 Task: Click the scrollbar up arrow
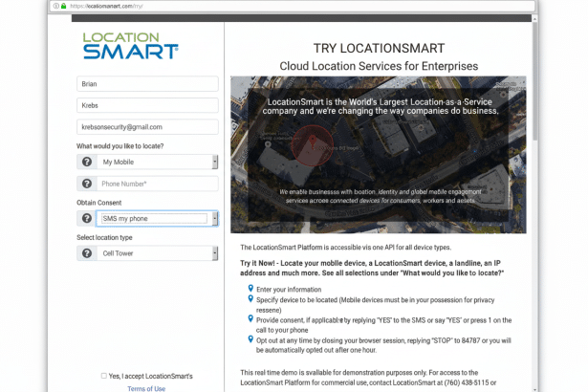(535, 19)
